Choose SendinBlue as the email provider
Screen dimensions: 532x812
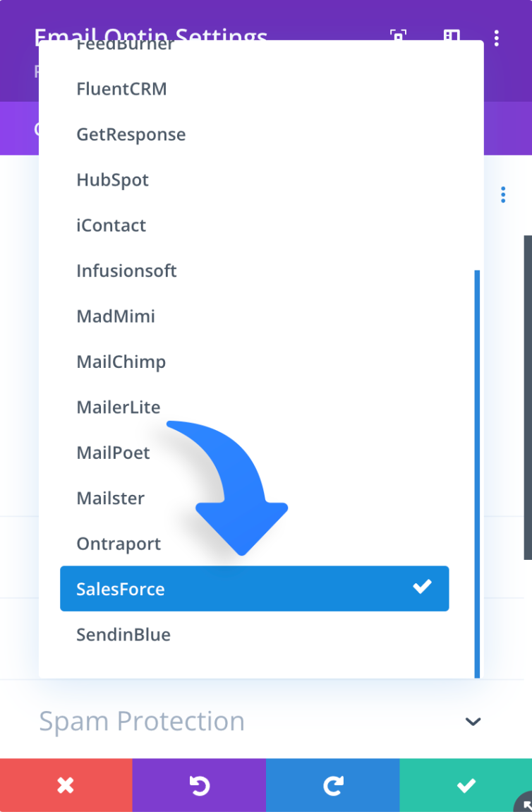tap(123, 635)
